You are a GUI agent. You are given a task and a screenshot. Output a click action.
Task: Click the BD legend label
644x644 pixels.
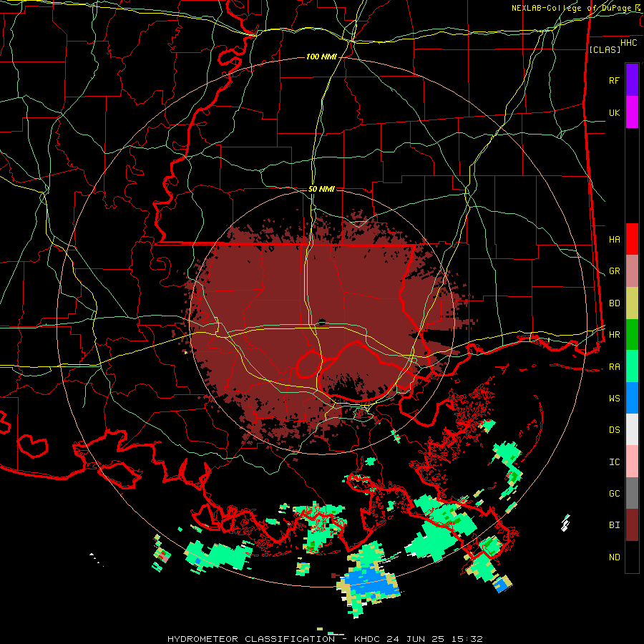(x=614, y=303)
